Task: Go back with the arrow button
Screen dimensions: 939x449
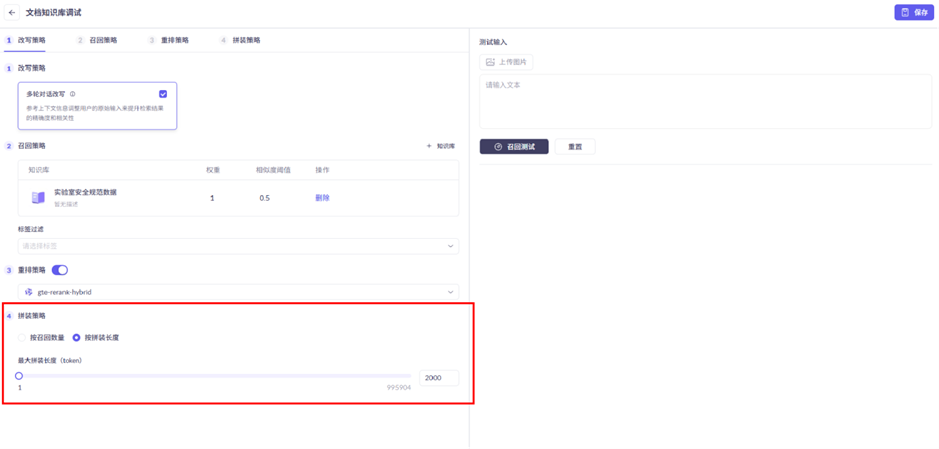Action: [x=13, y=13]
